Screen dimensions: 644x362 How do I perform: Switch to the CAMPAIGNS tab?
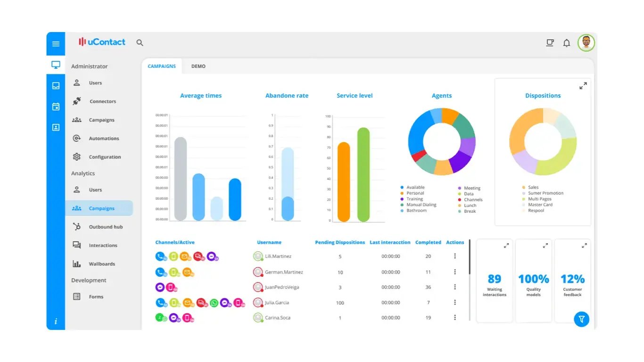point(162,66)
